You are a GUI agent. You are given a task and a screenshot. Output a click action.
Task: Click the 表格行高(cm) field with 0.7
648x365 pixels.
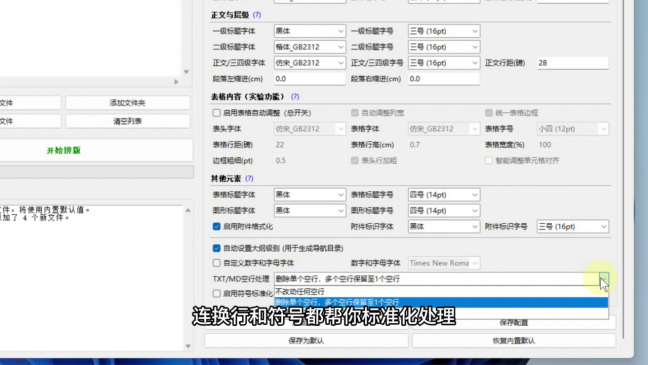444,145
